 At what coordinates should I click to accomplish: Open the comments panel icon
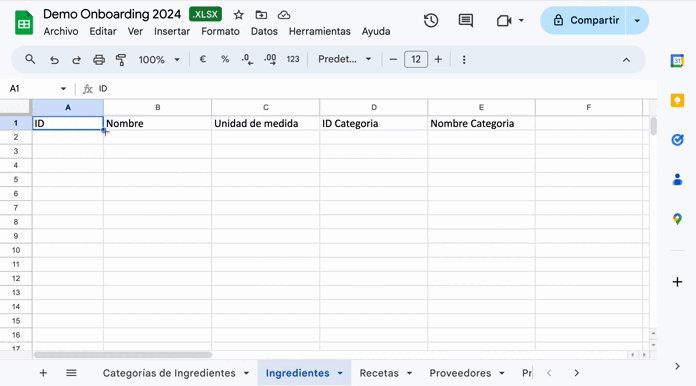coord(466,20)
